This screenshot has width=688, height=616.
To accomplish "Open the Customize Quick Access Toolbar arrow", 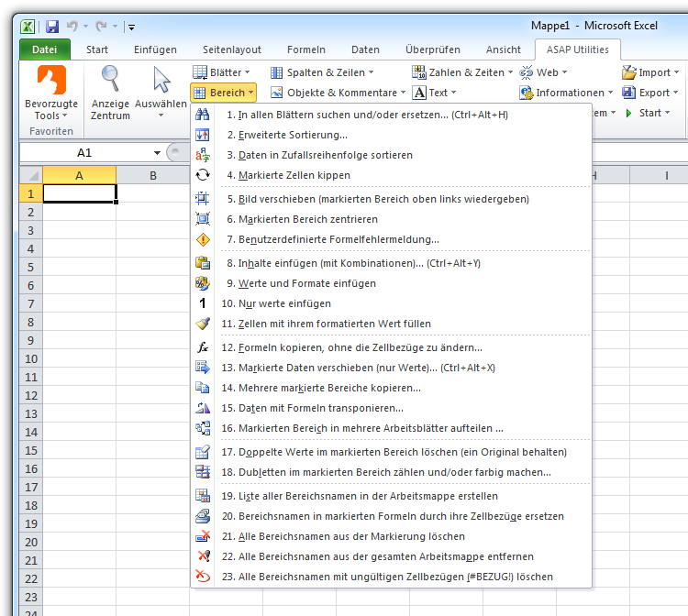I will coord(131,27).
